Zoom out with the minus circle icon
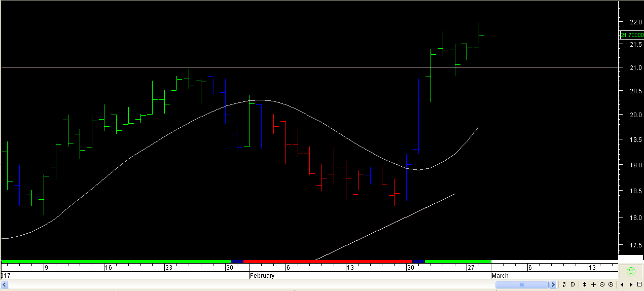 [x=602, y=284]
